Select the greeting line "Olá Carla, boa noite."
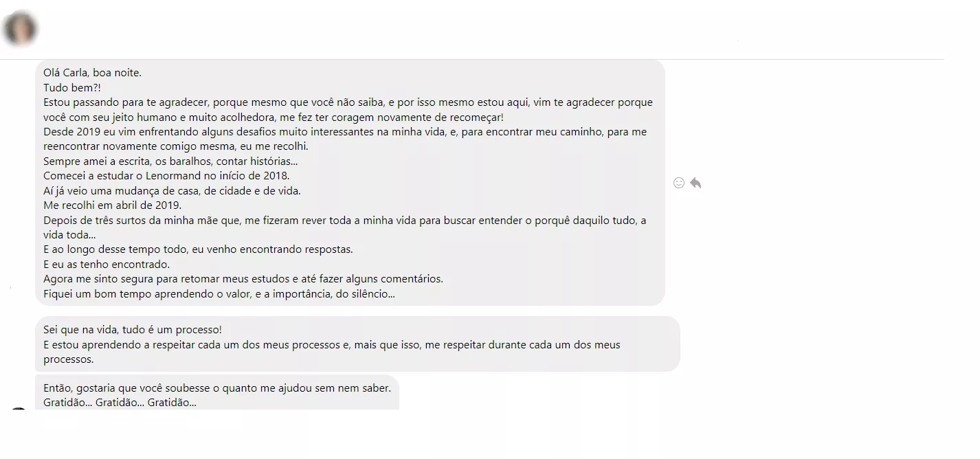980x459 pixels. (93, 72)
